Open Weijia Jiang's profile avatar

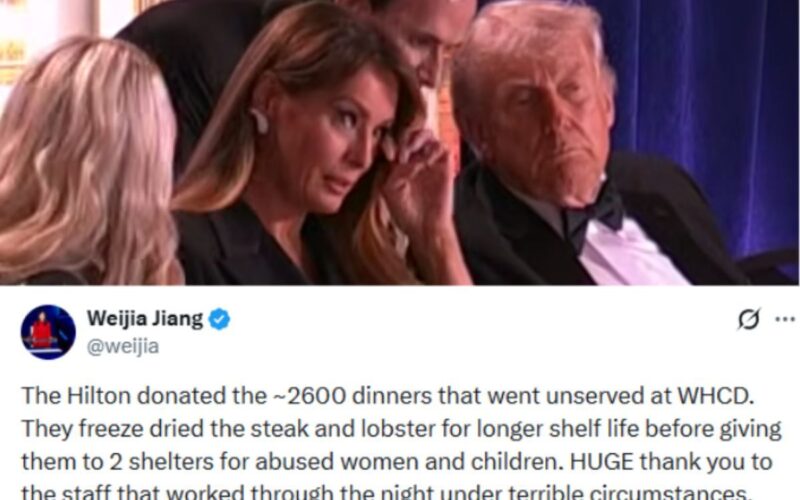pyautogui.click(x=48, y=332)
